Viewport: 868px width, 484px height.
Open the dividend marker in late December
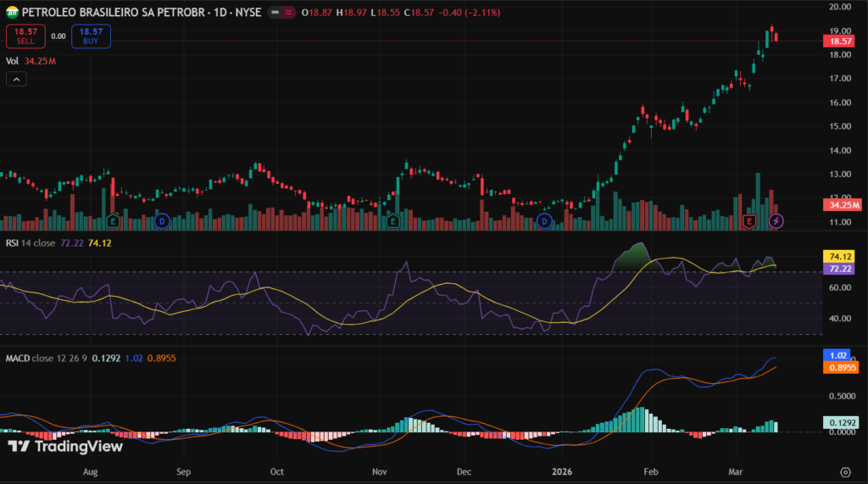point(544,221)
